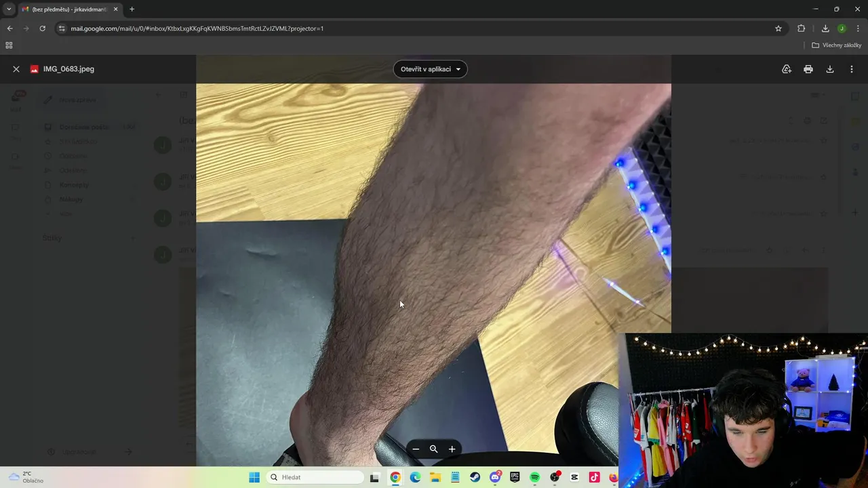Open the Notepad icon on the taskbar
This screenshot has width=868, height=488.
click(455, 477)
